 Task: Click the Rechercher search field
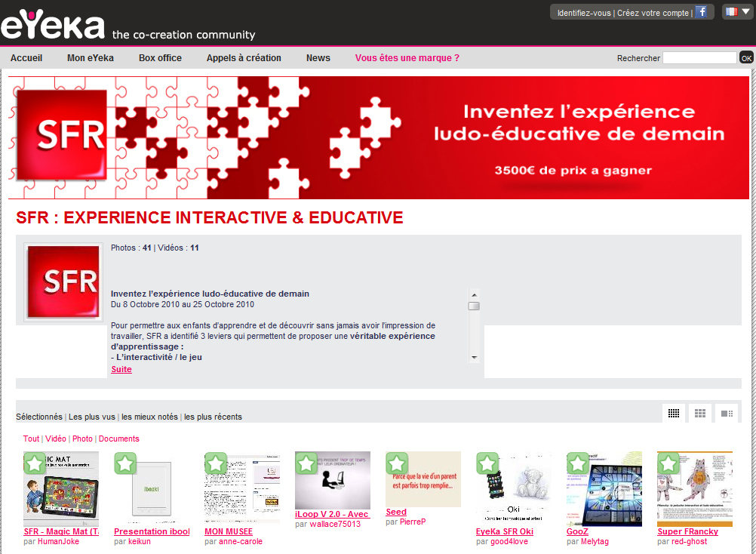coord(699,58)
